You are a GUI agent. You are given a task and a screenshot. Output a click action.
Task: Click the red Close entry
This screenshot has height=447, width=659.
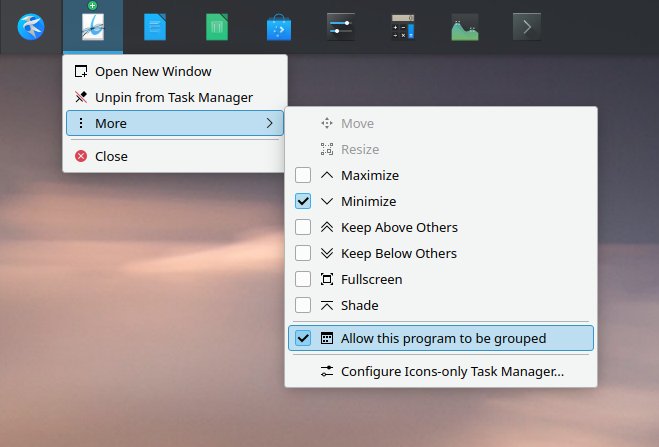pos(175,156)
